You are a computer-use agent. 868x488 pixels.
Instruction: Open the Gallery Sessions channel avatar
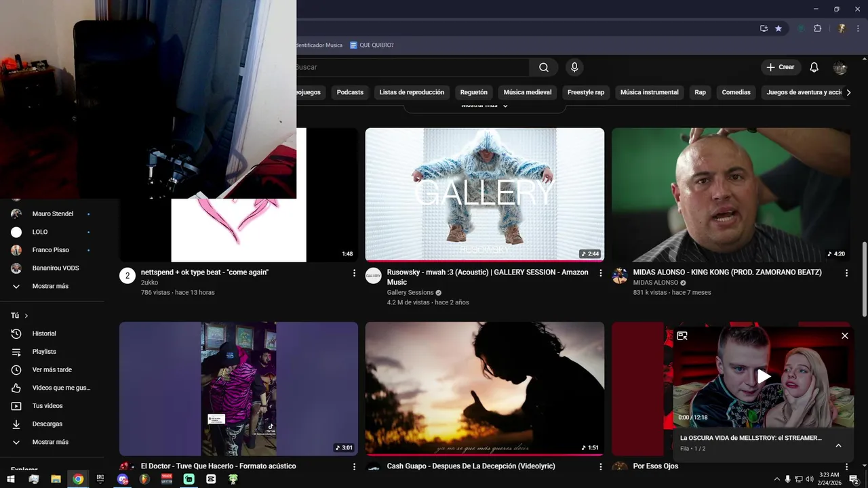pyautogui.click(x=374, y=276)
